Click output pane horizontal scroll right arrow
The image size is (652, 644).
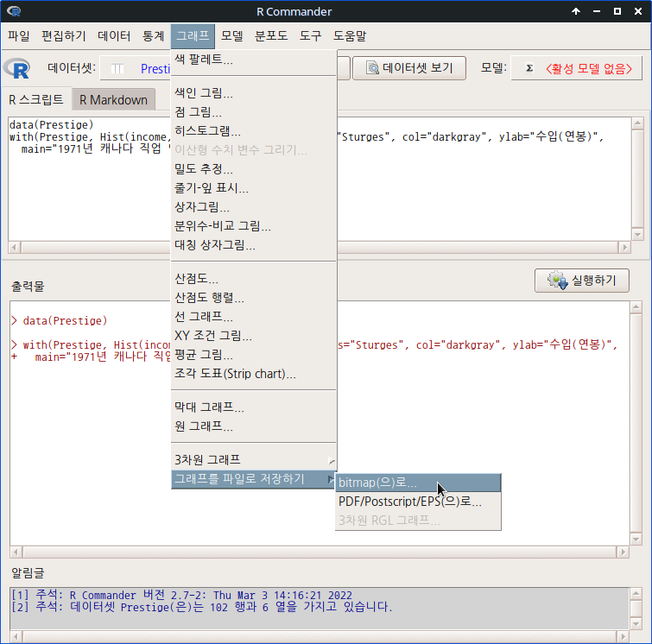[623, 552]
